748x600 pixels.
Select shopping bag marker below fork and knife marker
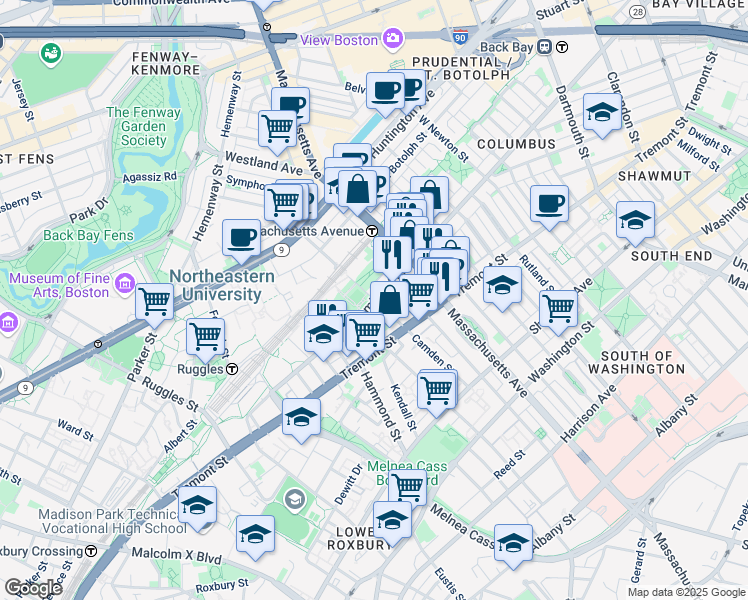tap(389, 303)
